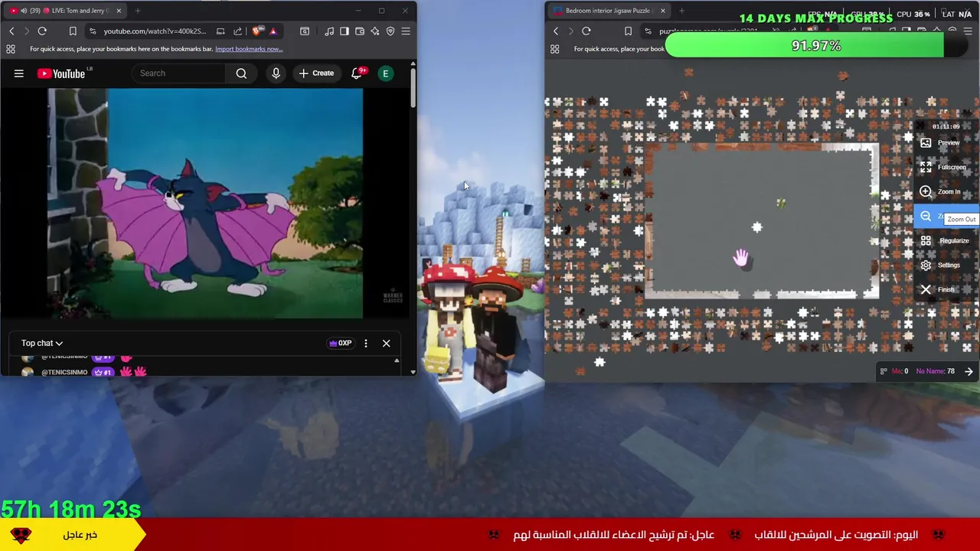
Task: Toggle the browser sidebar panel
Action: [x=345, y=31]
